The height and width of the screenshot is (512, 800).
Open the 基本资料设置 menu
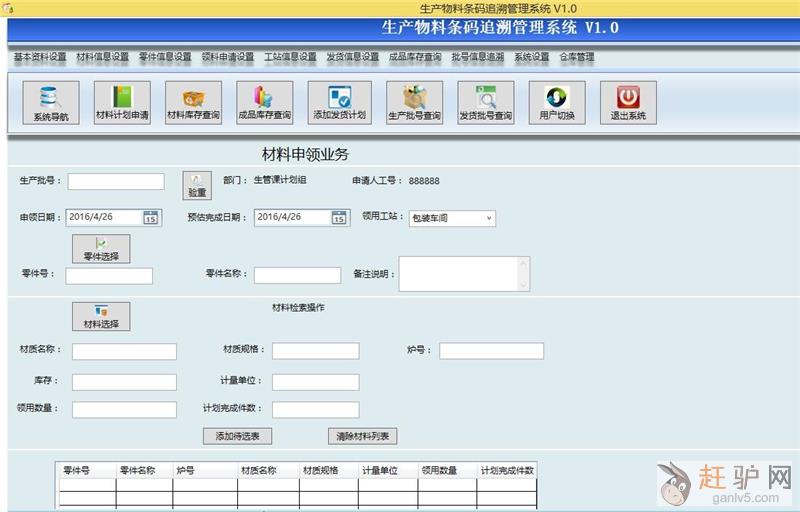40,57
